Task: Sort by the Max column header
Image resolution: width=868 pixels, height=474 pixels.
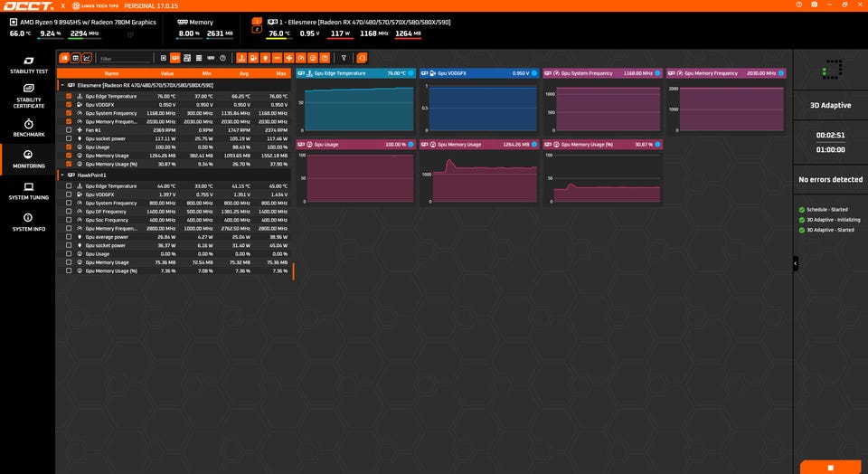Action: click(x=281, y=73)
